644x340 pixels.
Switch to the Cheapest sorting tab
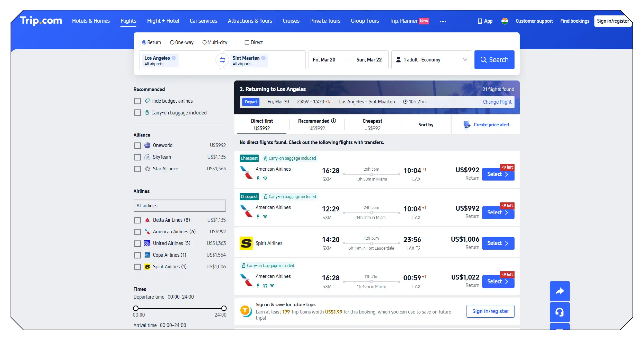point(372,124)
